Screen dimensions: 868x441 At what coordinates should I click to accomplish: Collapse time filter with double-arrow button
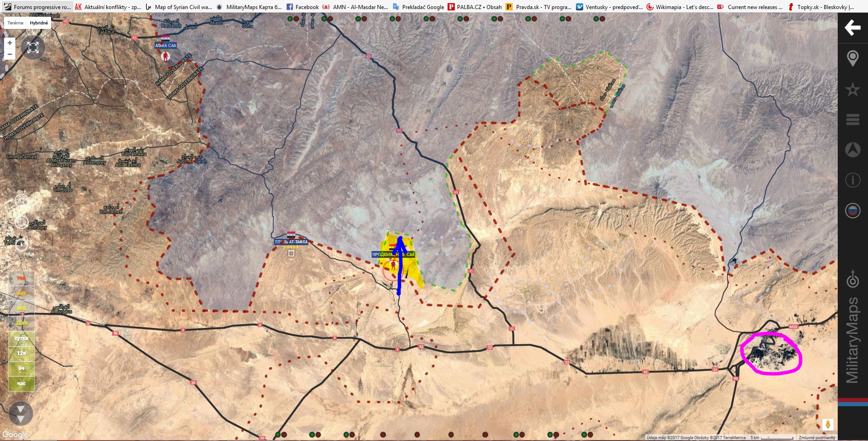tap(21, 413)
